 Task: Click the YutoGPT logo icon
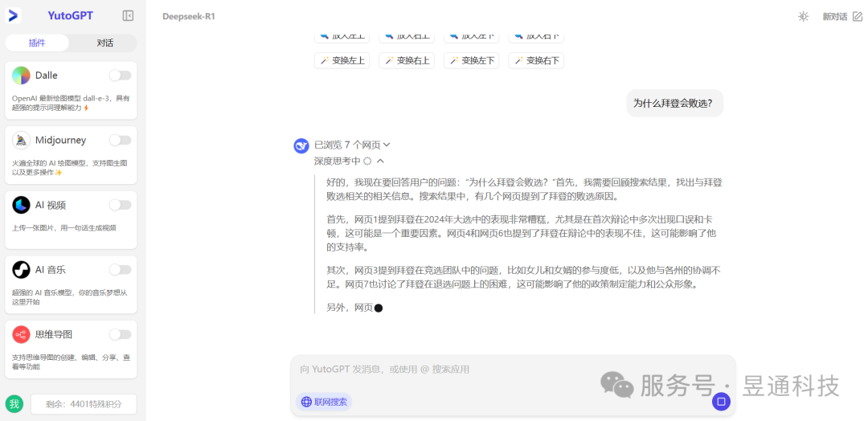pos(14,15)
